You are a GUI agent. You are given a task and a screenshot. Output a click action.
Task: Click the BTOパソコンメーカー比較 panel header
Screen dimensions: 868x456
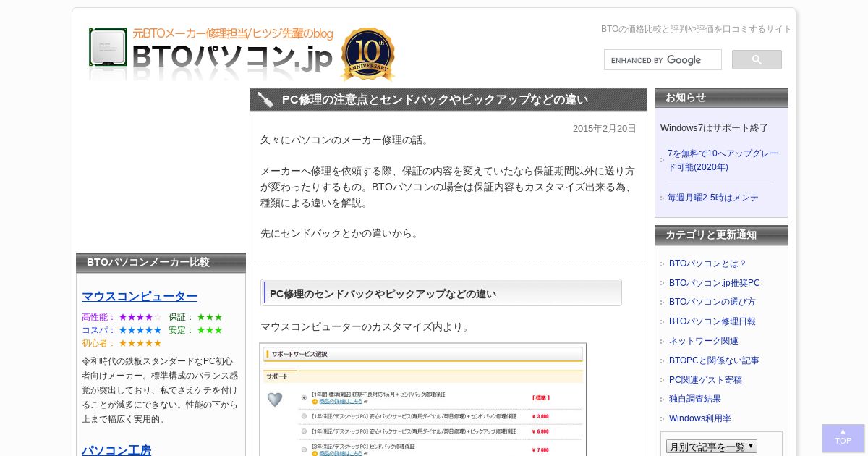(161, 263)
